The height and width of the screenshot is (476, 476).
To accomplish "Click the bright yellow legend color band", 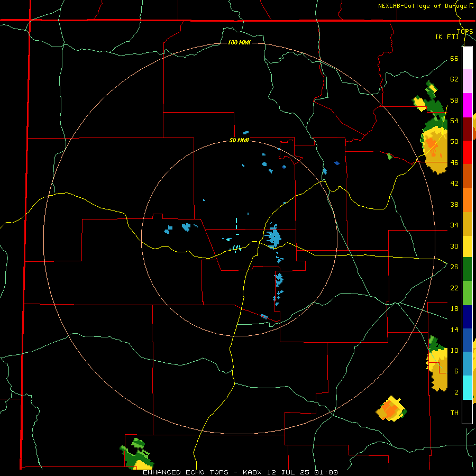I will pyautogui.click(x=467, y=246).
